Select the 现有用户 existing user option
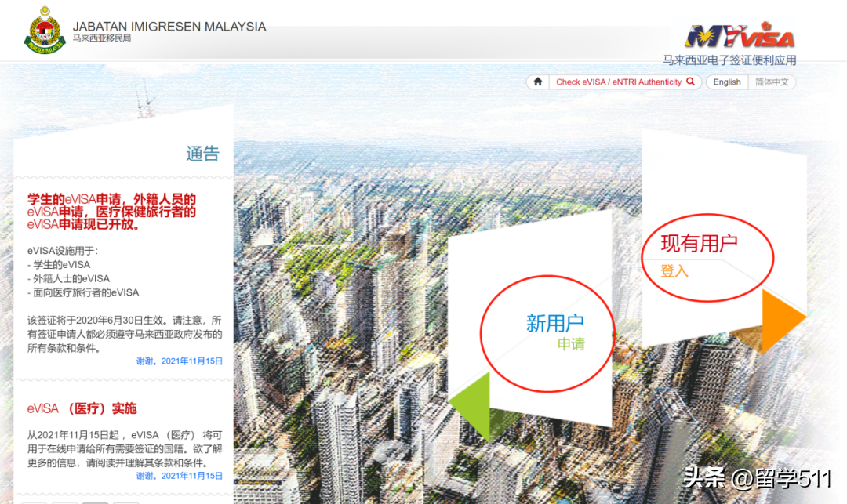The image size is (847, 504). [699, 243]
